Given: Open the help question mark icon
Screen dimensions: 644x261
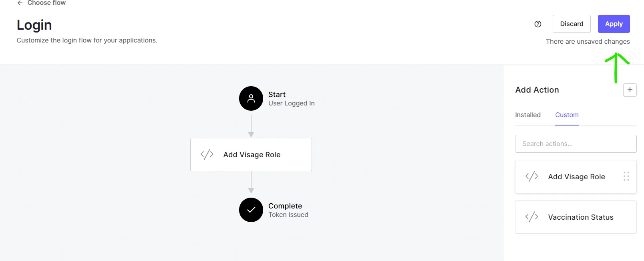Looking at the screenshot, I should tap(538, 24).
